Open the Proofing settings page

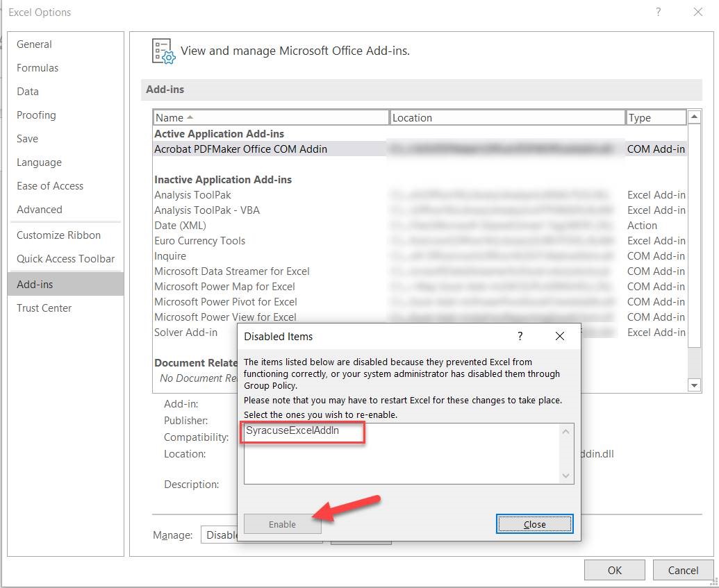click(36, 115)
